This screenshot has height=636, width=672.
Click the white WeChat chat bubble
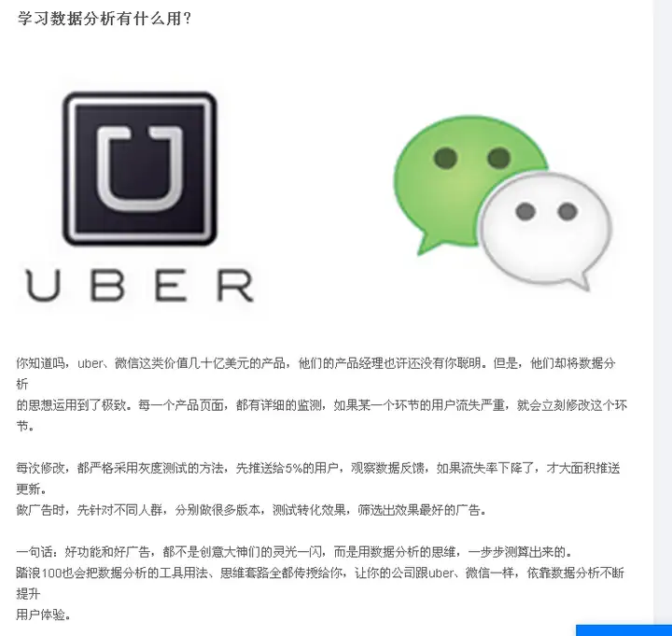545,231
